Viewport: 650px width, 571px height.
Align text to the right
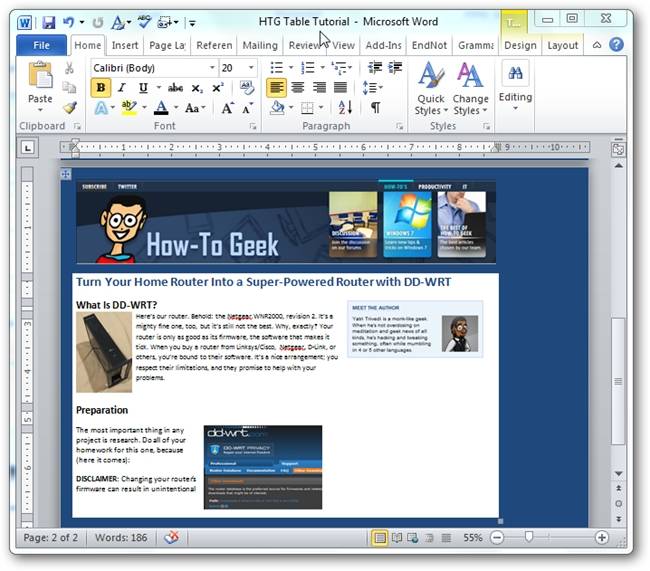(319, 87)
